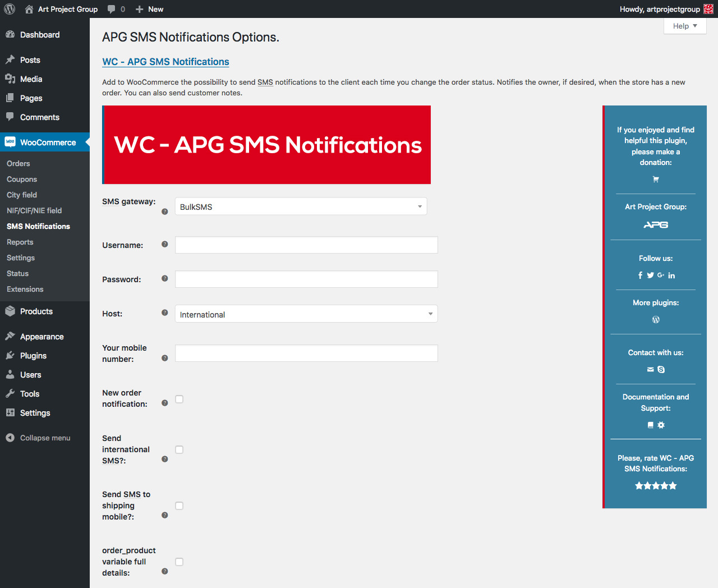The height and width of the screenshot is (588, 718).
Task: Open Tools in sidebar
Action: 45,394
